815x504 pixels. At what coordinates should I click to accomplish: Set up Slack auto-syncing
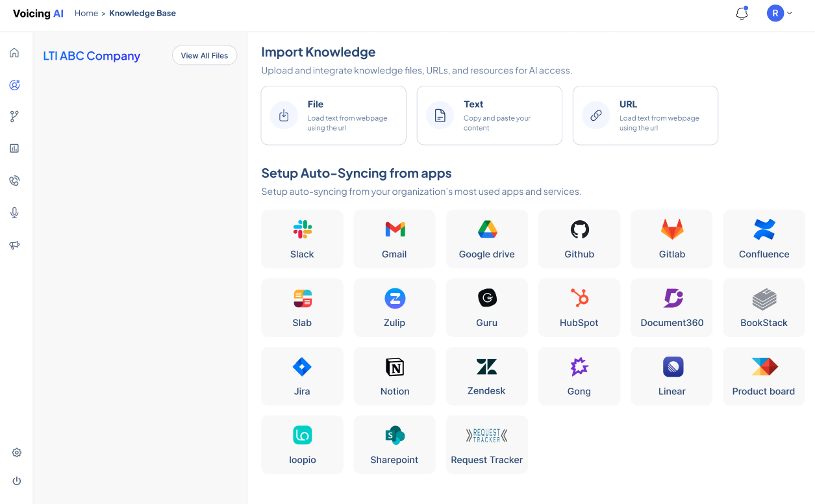point(302,239)
